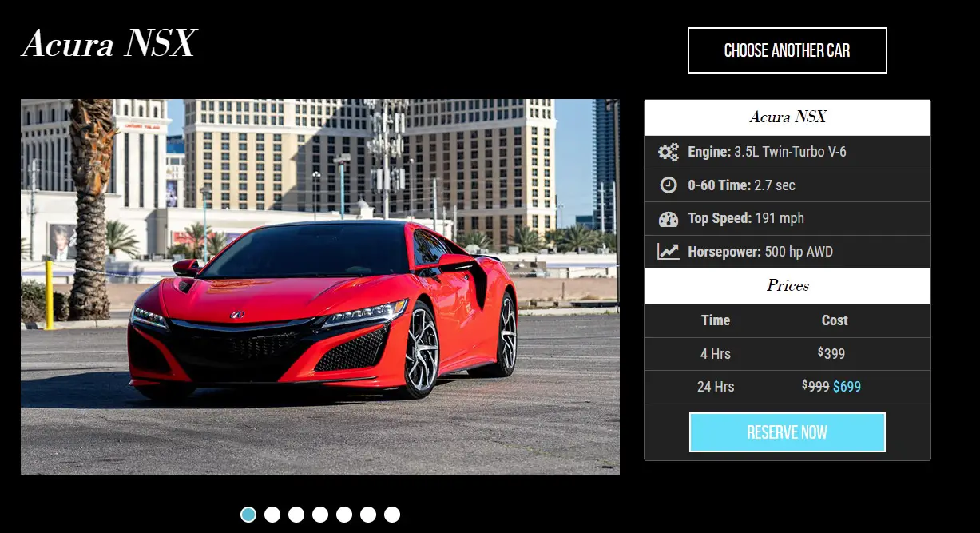Screen dimensions: 980x533
Task: Click the 0-60 Time clock icon
Action: coord(668,185)
